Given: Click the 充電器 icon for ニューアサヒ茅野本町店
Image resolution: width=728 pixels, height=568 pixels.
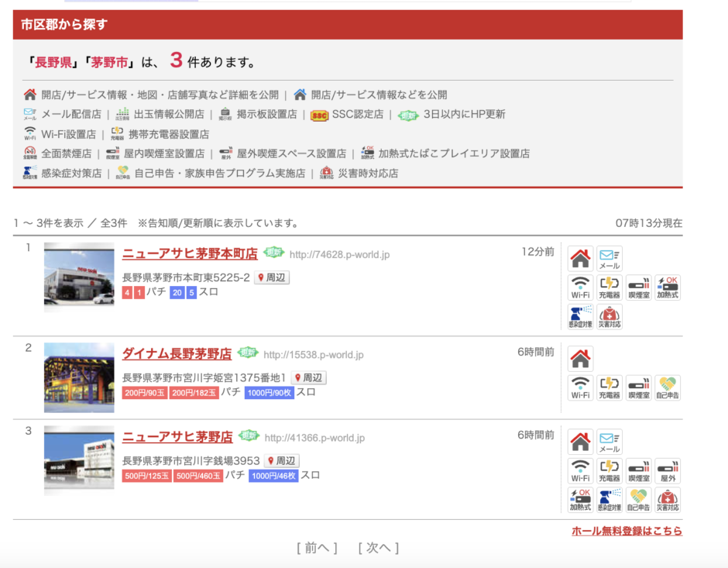Looking at the screenshot, I should tap(610, 287).
